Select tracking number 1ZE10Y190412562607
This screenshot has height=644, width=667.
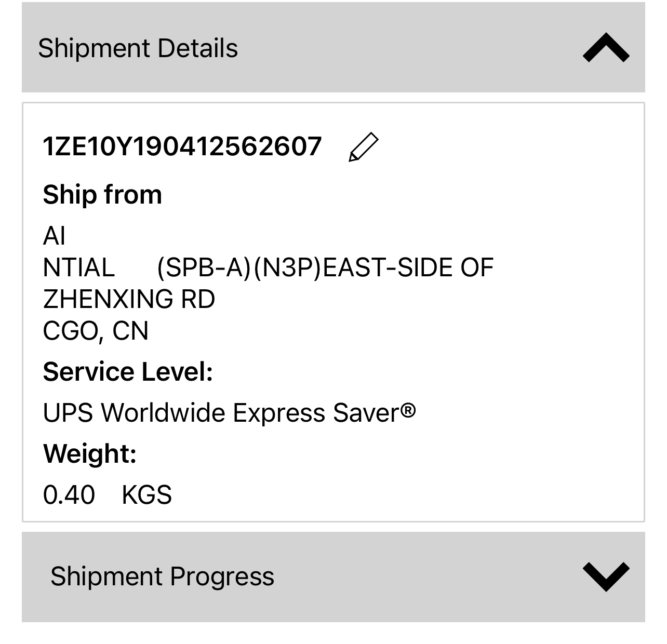click(x=182, y=146)
